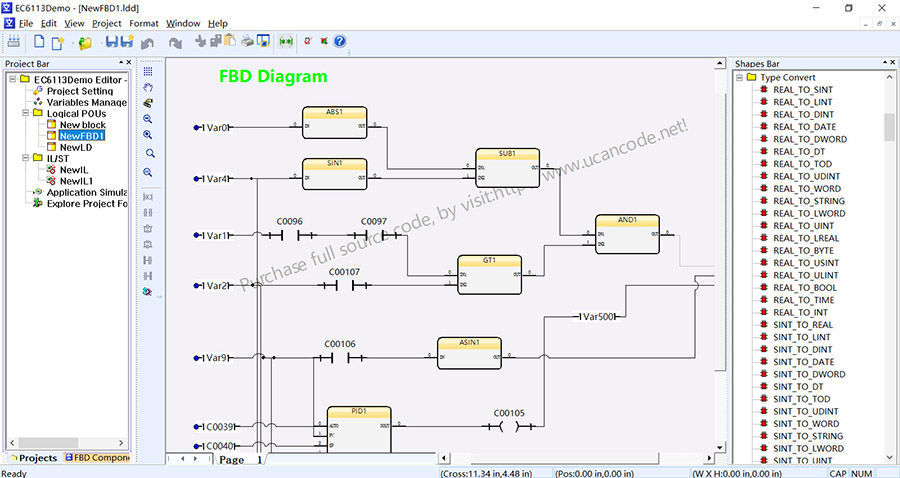Click the red flag toolbar icon
The image size is (900, 478).
[x=324, y=41]
